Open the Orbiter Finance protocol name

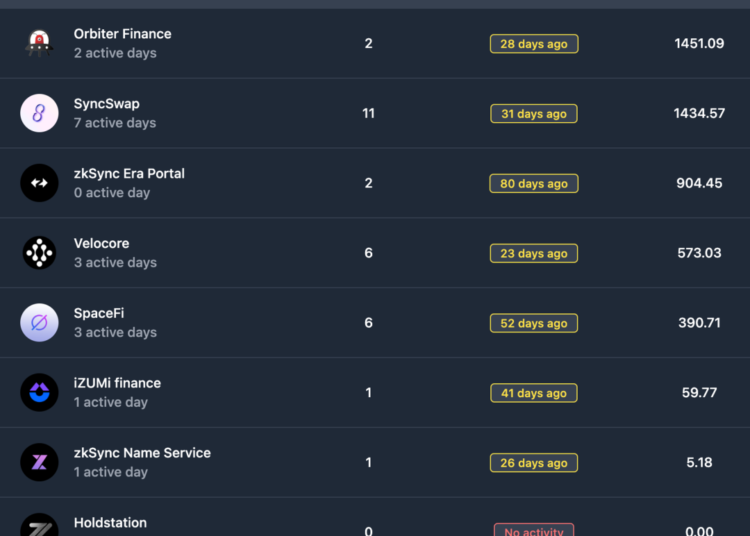pos(122,34)
